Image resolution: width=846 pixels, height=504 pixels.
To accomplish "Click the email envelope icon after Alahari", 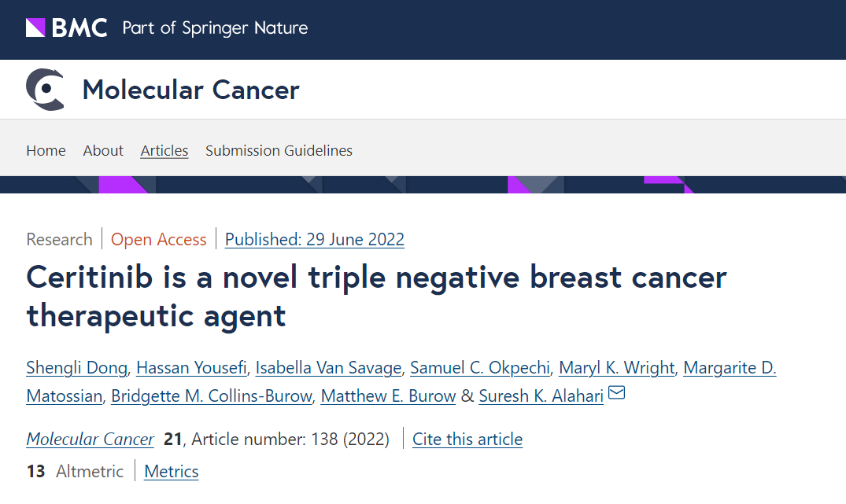I will pos(617,393).
